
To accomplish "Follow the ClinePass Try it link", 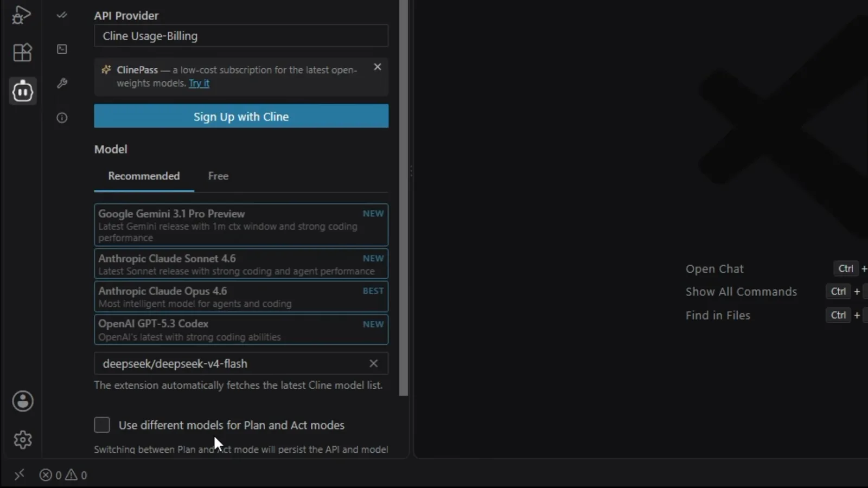I will coord(199,83).
